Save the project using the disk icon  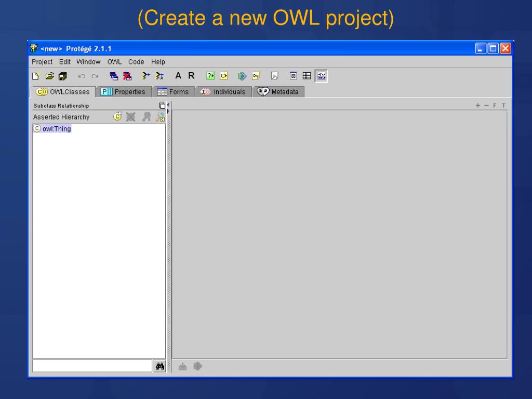coord(63,76)
